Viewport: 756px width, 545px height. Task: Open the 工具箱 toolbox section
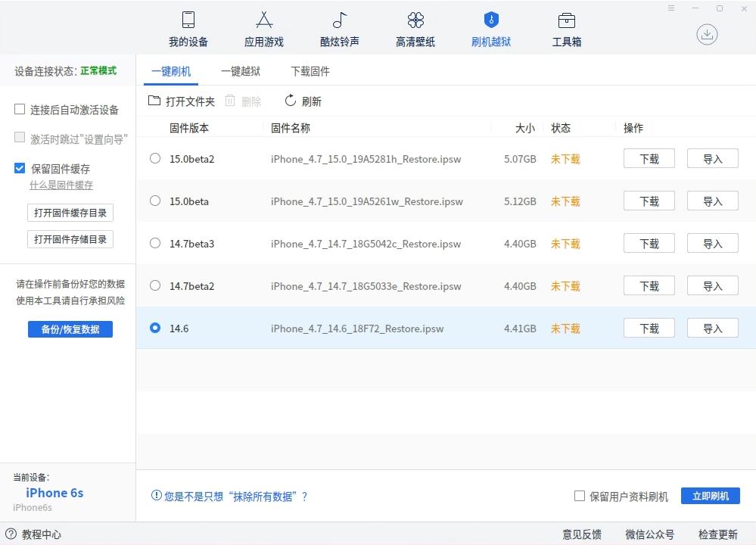(x=566, y=28)
